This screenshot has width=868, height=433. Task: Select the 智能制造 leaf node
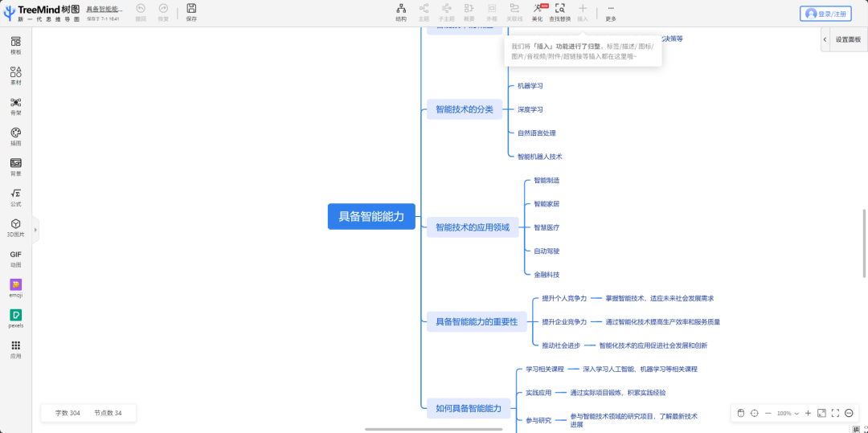pos(547,180)
